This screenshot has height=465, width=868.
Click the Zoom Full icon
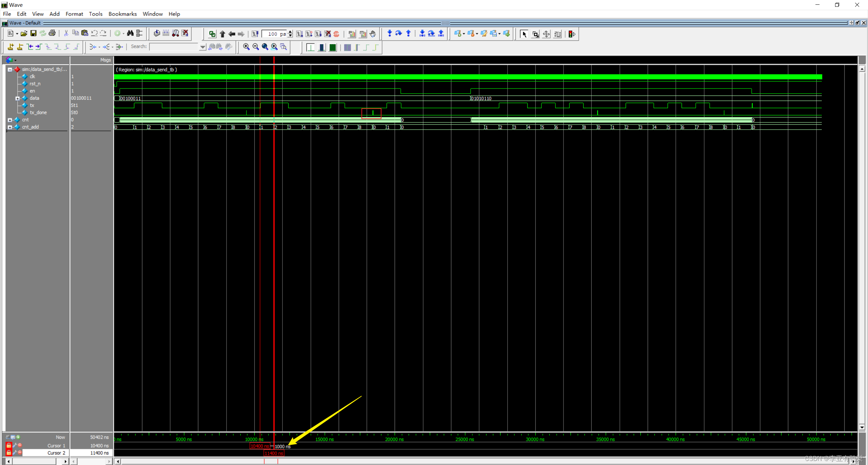[x=265, y=47]
